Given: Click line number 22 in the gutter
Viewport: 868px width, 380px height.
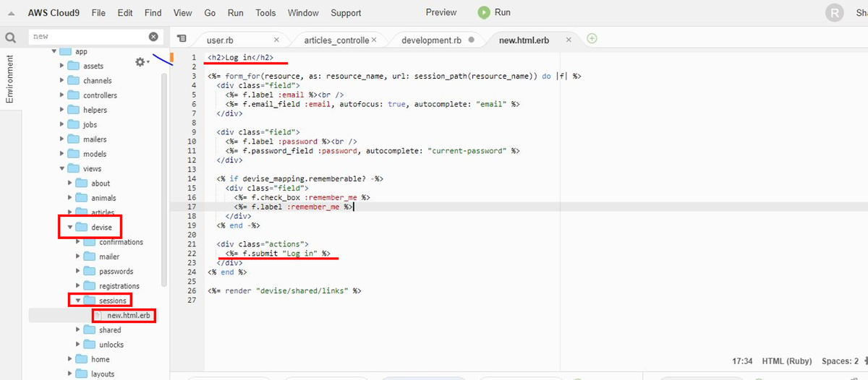Looking at the screenshot, I should [192, 254].
